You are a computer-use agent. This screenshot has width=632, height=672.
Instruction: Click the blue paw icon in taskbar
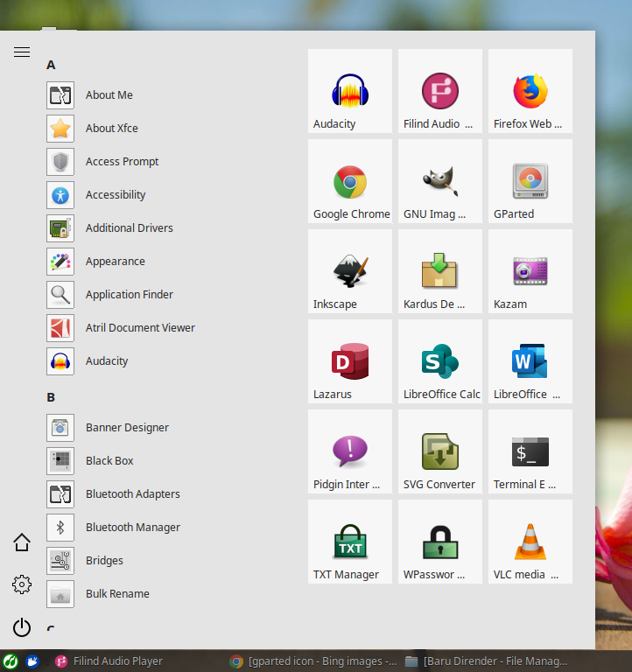32,661
